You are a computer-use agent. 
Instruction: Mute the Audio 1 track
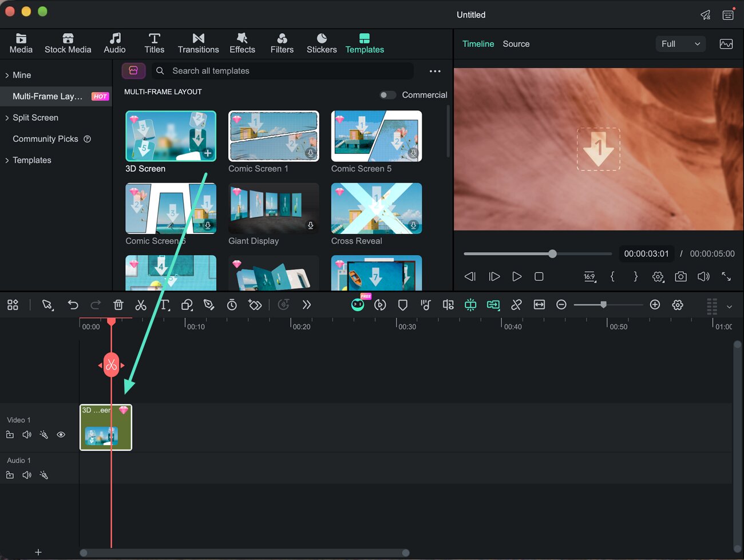tap(27, 475)
